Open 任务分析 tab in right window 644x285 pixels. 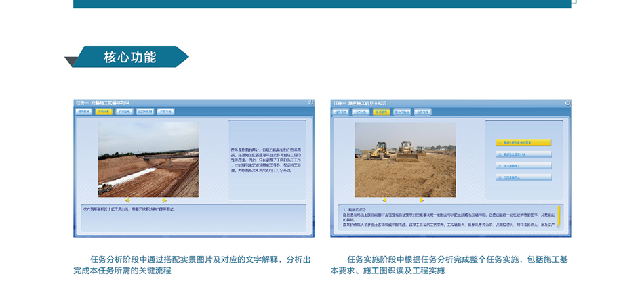click(361, 112)
